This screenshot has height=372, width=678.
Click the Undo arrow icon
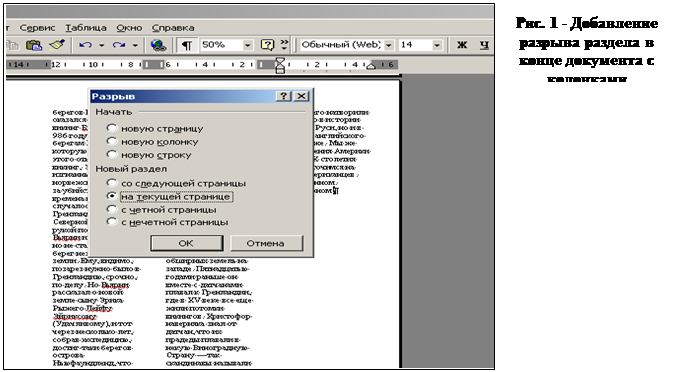tap(85, 45)
